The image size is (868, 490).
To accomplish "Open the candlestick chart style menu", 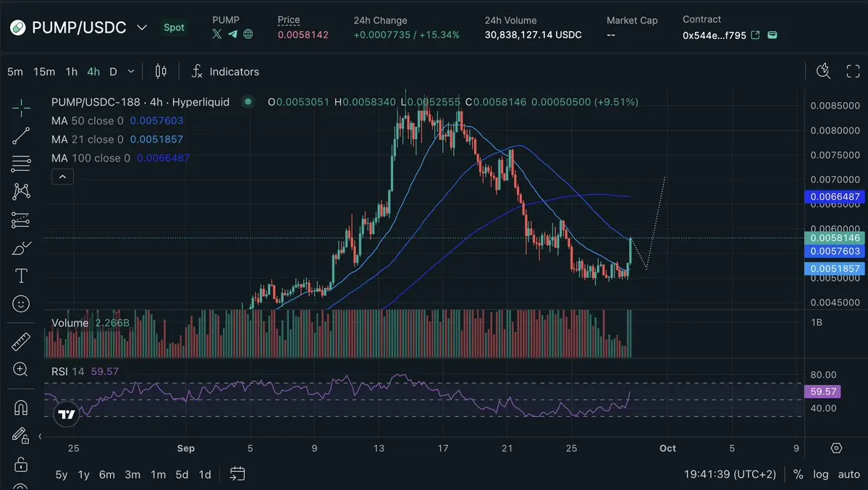I will click(161, 72).
